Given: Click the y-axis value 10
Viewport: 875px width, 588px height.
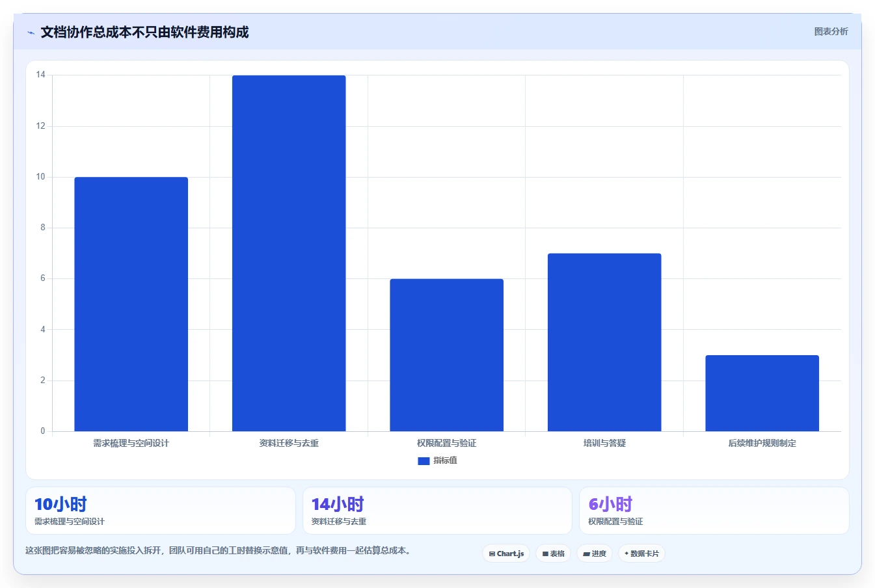Looking at the screenshot, I should [x=41, y=177].
